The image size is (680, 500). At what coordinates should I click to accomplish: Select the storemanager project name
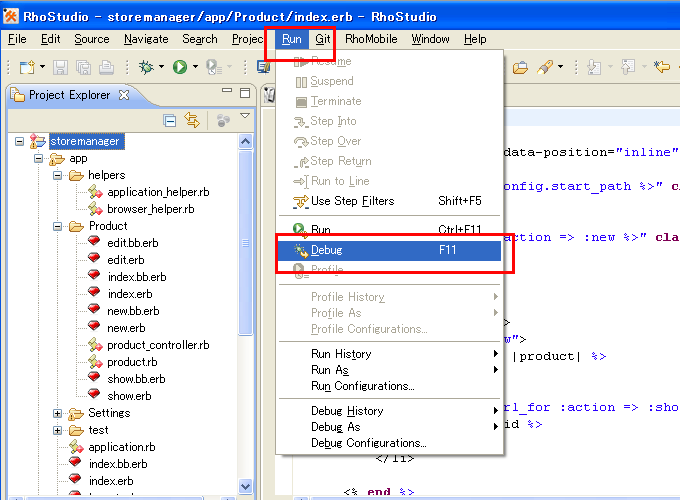(87, 141)
